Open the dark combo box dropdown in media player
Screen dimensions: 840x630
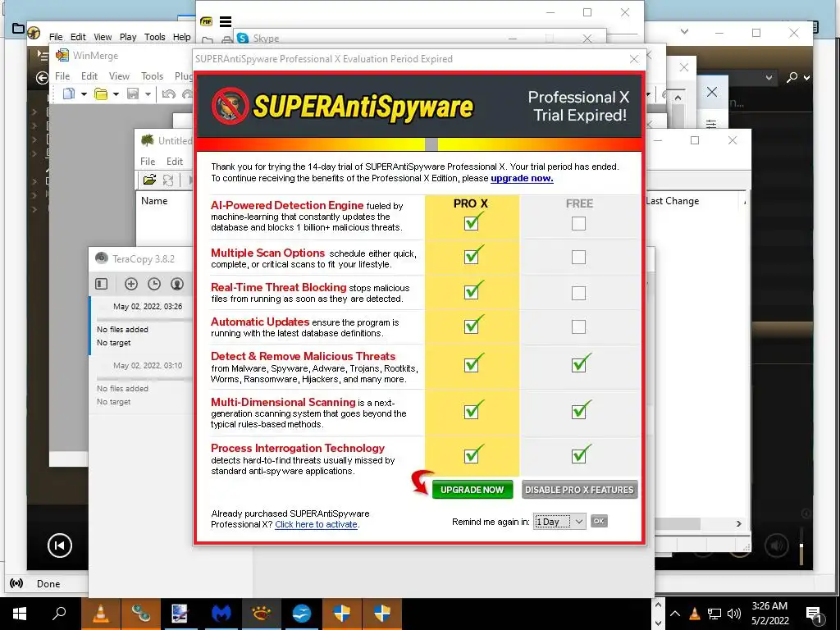[x=768, y=78]
